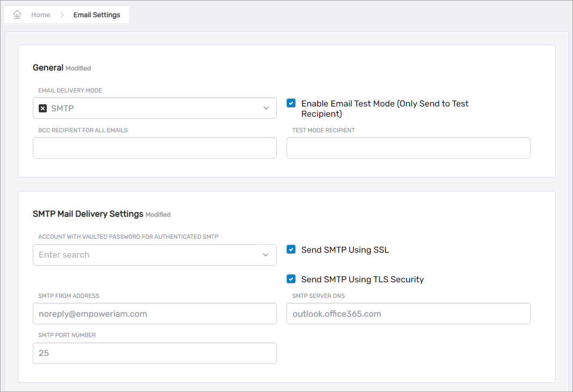Uncheck Send SMTP Using SSL

coord(291,249)
